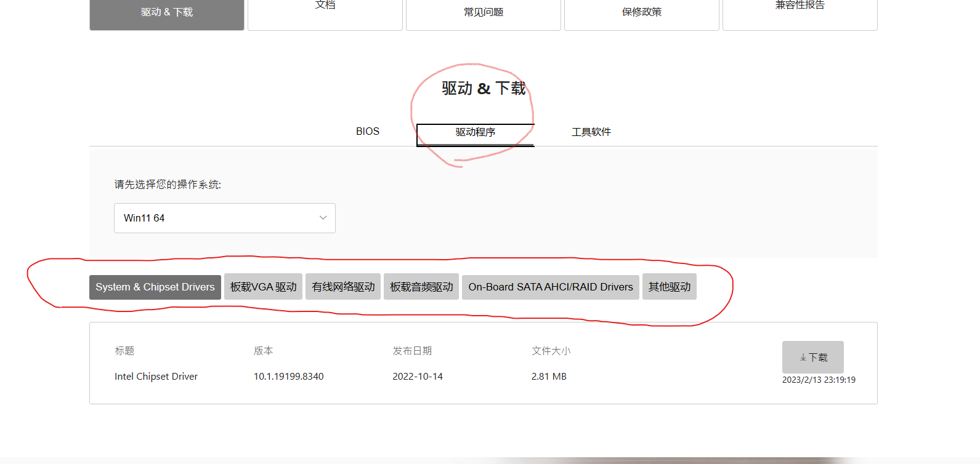Show 其他驱动 category

(x=670, y=287)
